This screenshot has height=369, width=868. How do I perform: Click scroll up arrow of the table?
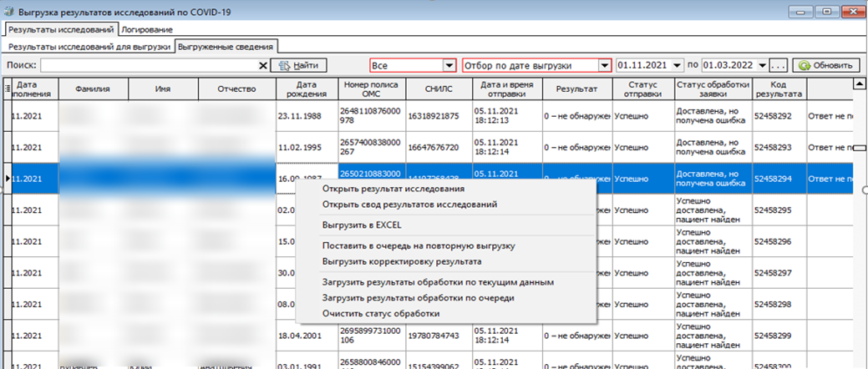pos(857,85)
